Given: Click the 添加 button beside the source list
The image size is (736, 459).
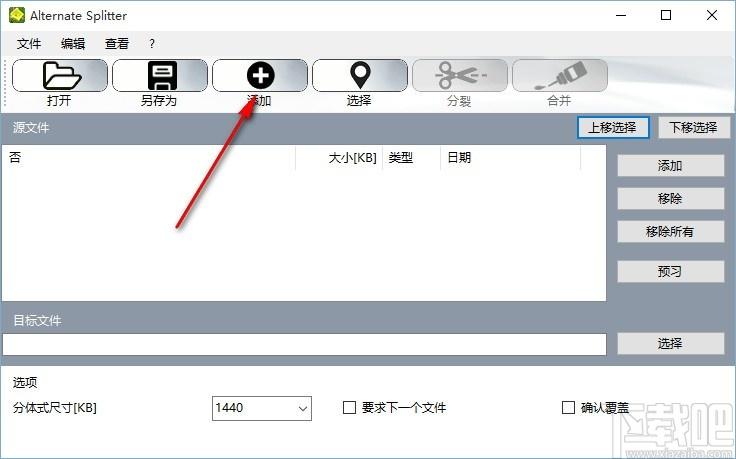Looking at the screenshot, I should tap(670, 166).
